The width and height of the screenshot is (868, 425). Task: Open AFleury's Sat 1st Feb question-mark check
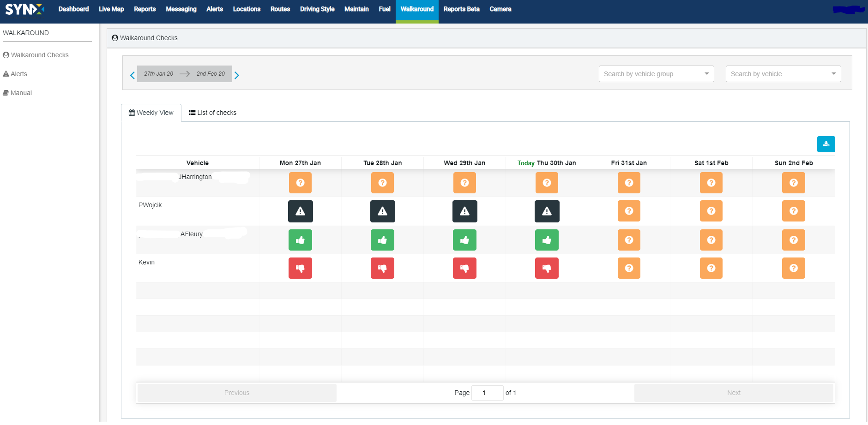711,240
